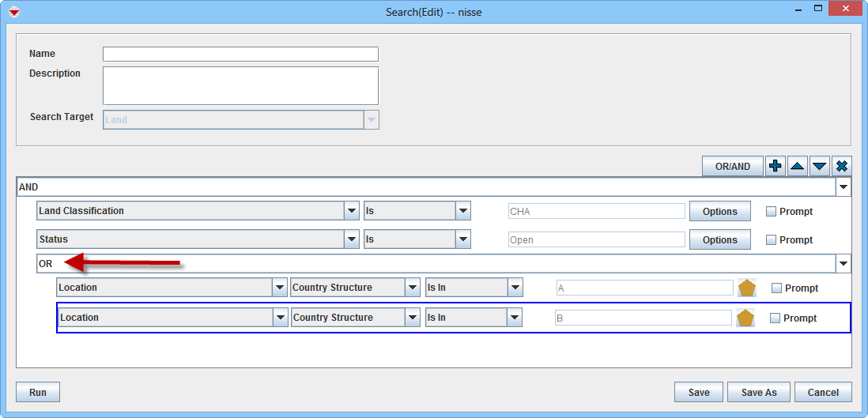Expand the OR group operator dropdown
Viewport: 868px width, 418px height.
point(843,264)
